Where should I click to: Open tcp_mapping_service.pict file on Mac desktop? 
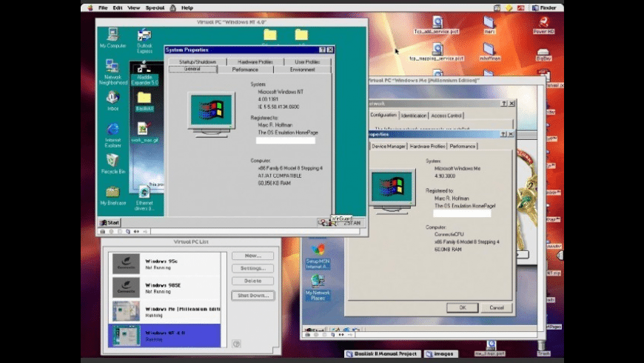437,52
